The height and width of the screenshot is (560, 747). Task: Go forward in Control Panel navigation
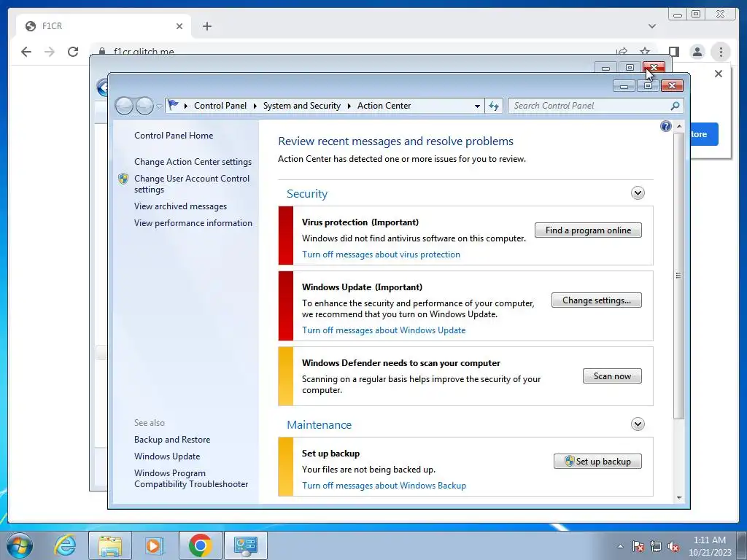(144, 106)
